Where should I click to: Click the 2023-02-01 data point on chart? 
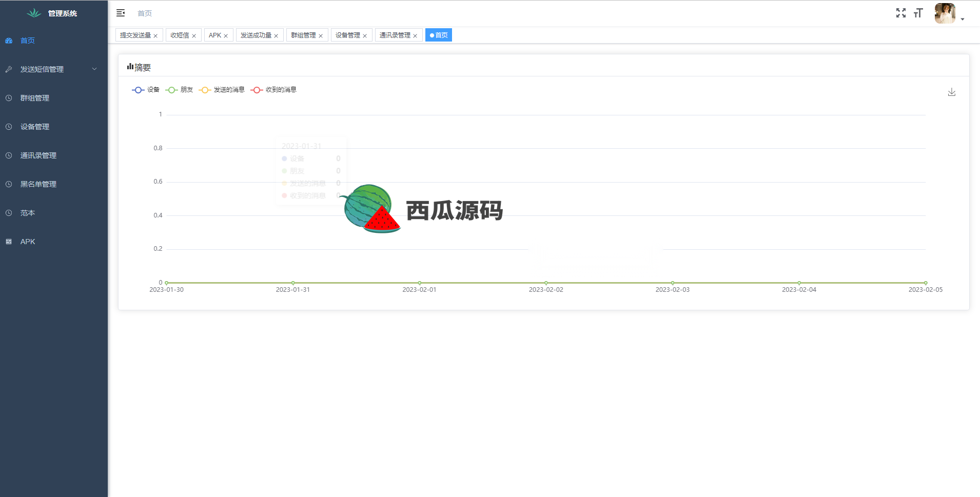coord(420,283)
